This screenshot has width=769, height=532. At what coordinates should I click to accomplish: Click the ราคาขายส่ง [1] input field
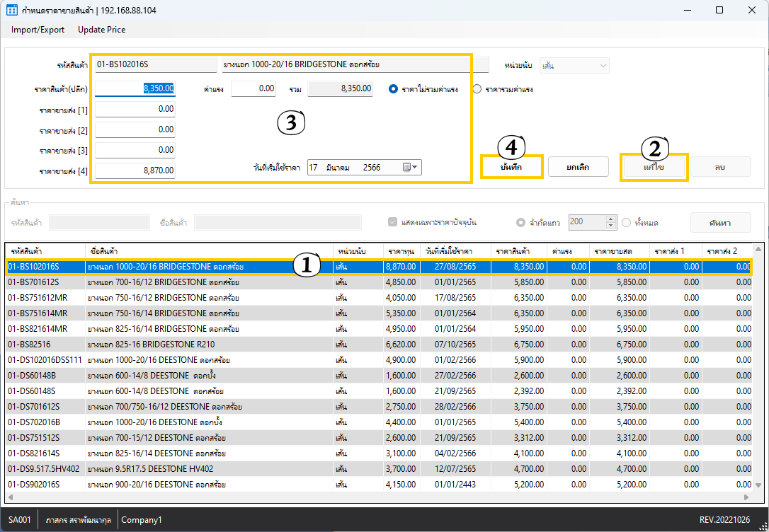click(x=135, y=109)
